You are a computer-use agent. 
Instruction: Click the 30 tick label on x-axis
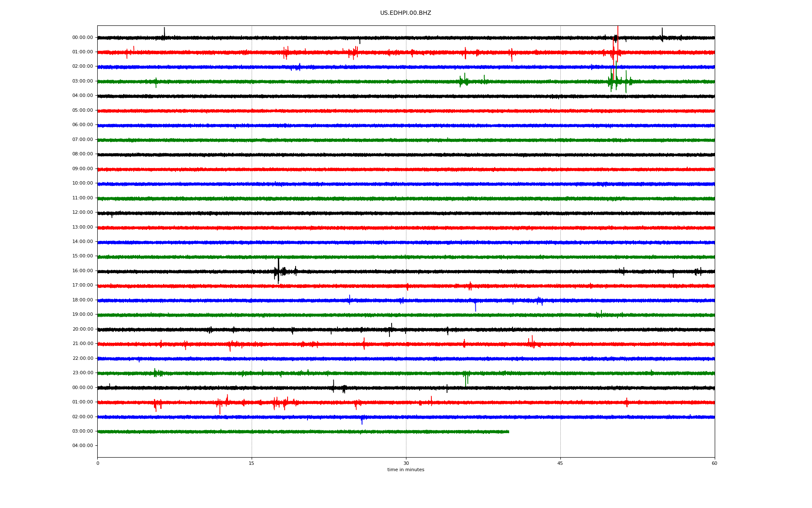406,463
